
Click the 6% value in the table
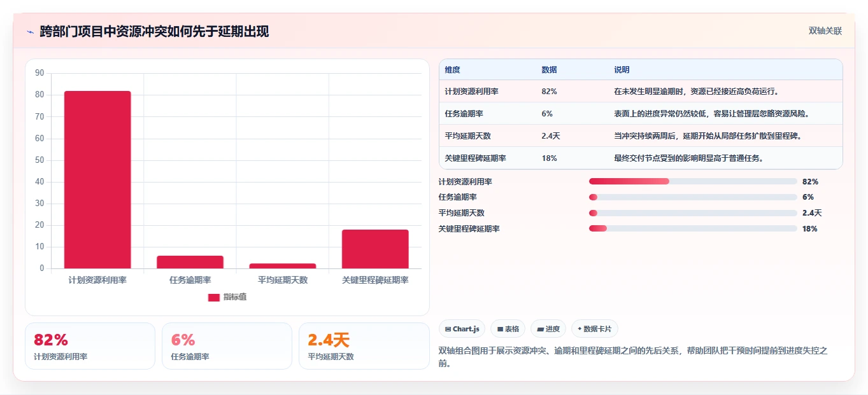(546, 114)
